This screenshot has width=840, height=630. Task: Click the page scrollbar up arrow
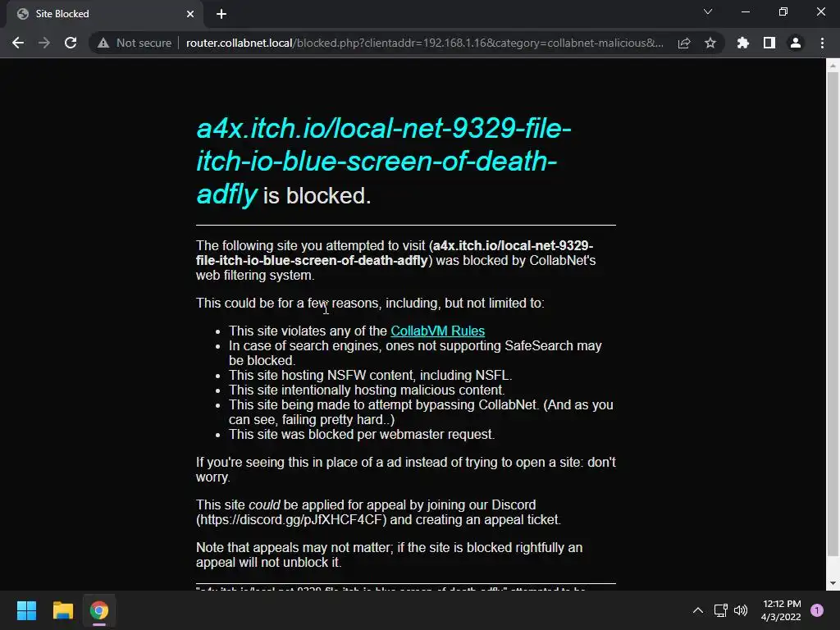tap(833, 66)
